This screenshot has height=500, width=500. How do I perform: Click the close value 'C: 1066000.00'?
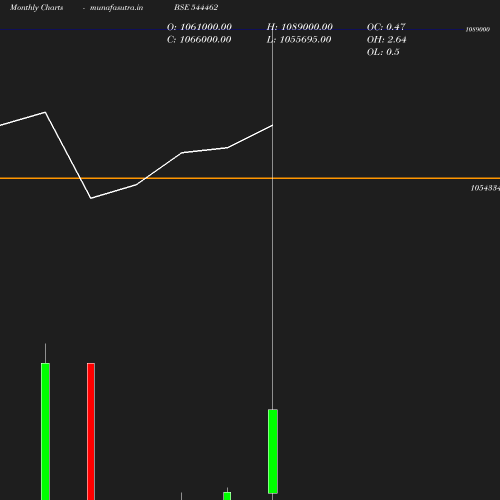[x=199, y=40]
